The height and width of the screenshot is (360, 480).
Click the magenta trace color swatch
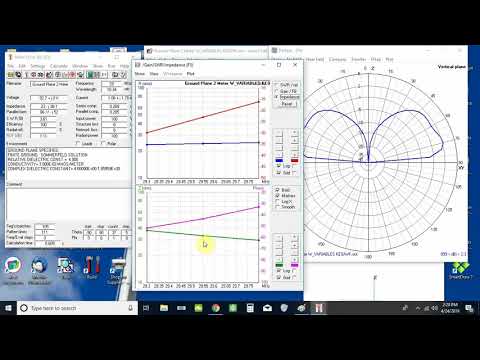coord(294,265)
